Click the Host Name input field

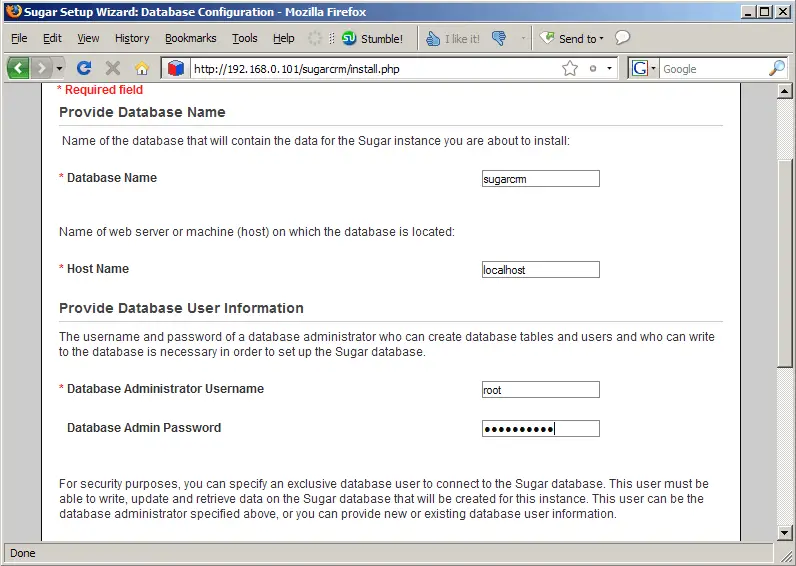[x=541, y=270]
